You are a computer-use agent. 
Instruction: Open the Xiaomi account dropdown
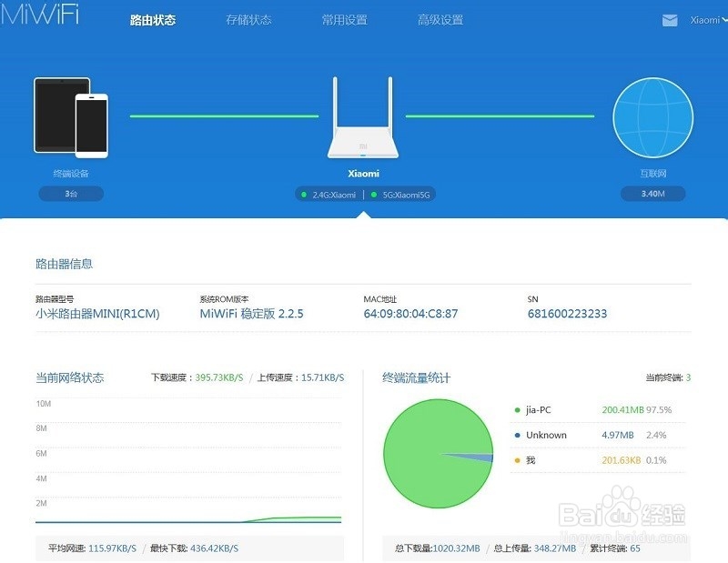(709, 20)
